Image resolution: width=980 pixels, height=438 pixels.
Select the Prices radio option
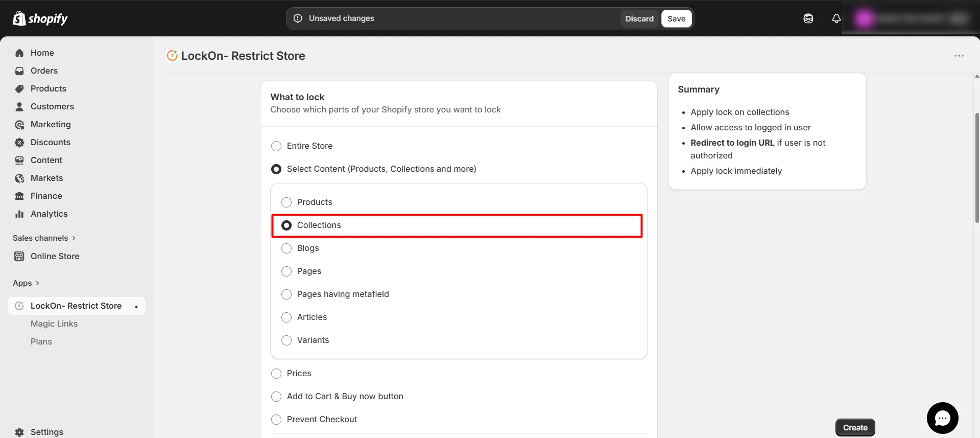coord(276,374)
